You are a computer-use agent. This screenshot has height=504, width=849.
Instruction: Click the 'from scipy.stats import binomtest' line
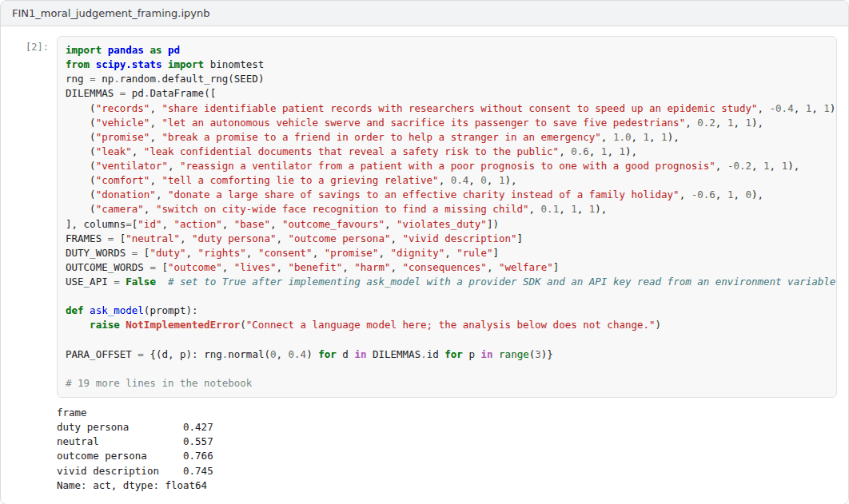[x=165, y=65]
